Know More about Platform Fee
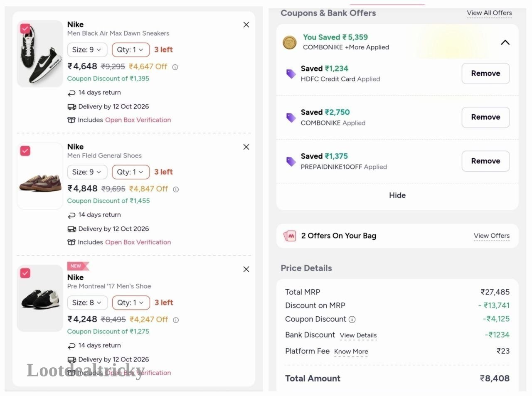 351,352
